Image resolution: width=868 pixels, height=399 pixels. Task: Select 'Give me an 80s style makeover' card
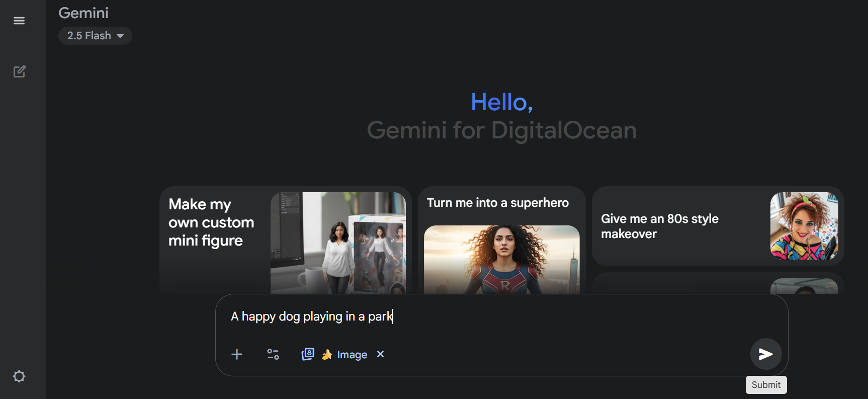tap(718, 226)
